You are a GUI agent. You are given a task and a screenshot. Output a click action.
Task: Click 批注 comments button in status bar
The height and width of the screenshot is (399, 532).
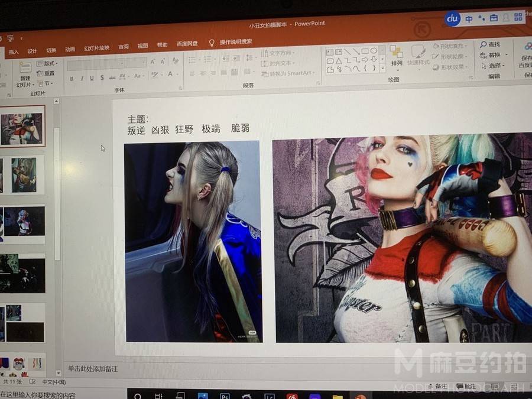pyautogui.click(x=466, y=386)
